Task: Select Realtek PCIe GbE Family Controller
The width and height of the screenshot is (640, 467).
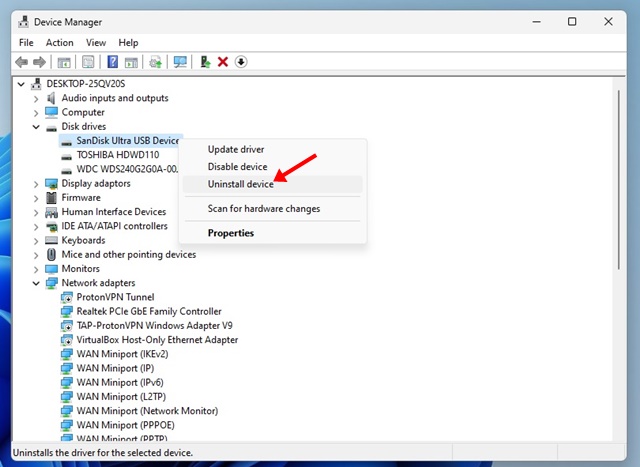Action: coord(149,311)
